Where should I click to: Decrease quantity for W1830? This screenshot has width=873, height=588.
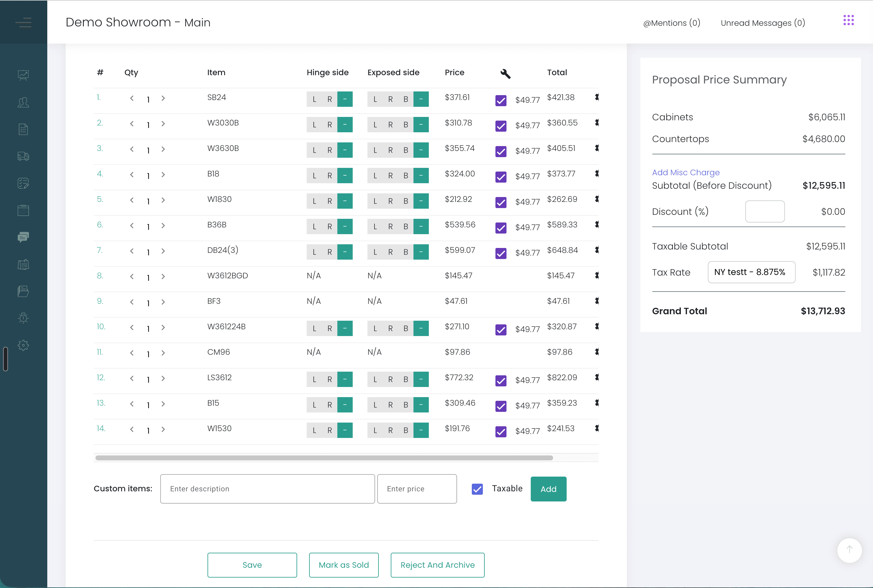point(132,200)
